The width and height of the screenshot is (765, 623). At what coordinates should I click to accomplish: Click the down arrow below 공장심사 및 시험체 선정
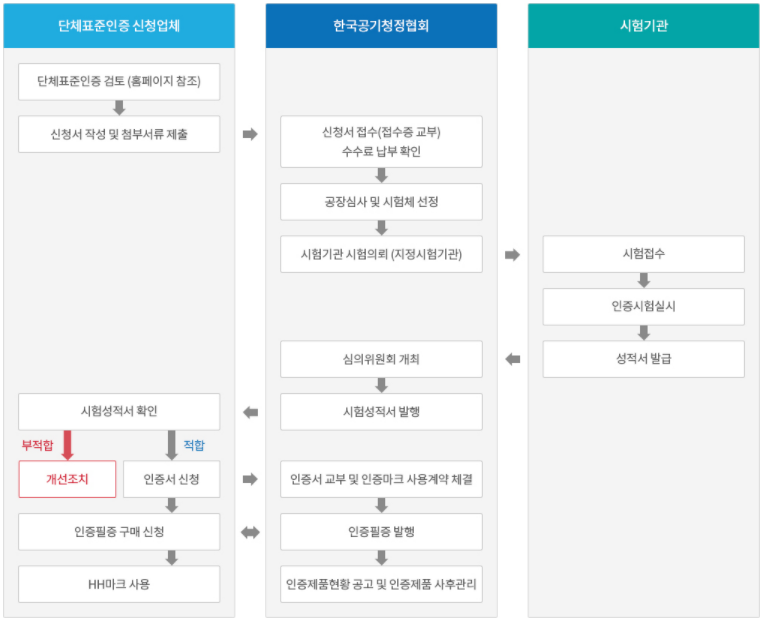coord(382,228)
